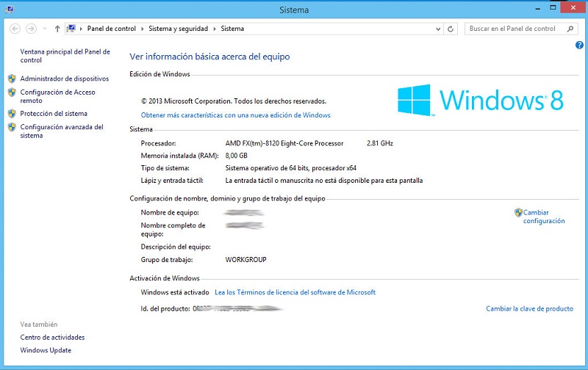
Task: Focus 'Buscar en el Panel de control' field
Action: click(521, 29)
